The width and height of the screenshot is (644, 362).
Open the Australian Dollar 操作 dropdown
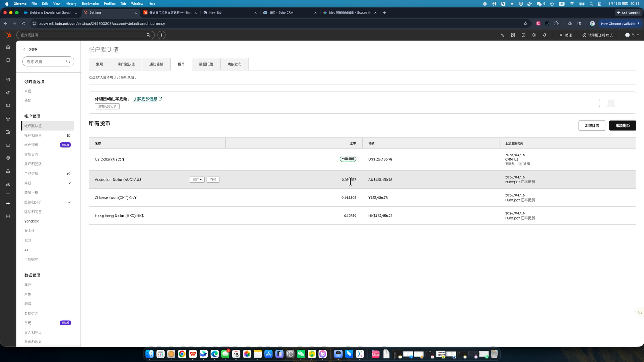[x=197, y=179]
